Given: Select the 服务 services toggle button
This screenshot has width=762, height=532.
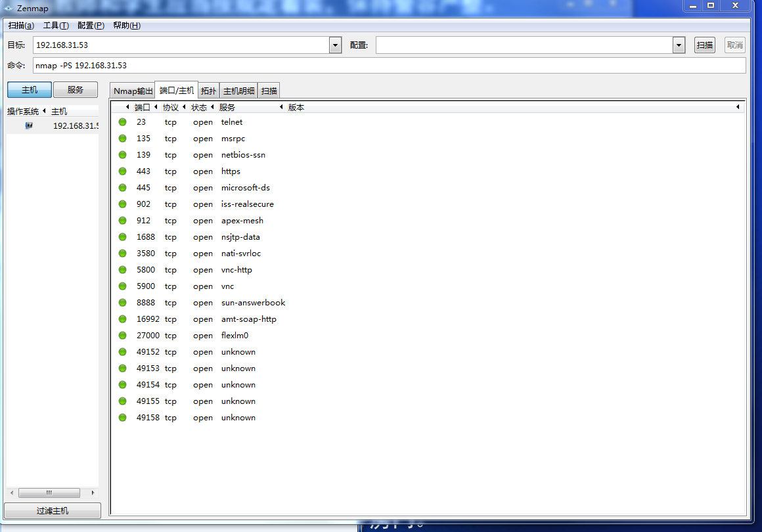Looking at the screenshot, I should [x=76, y=89].
